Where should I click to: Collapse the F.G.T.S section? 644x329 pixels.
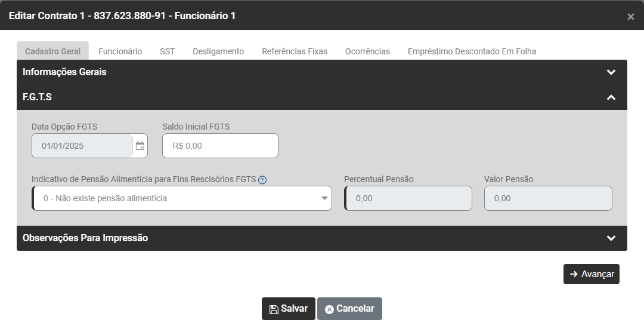tap(611, 97)
